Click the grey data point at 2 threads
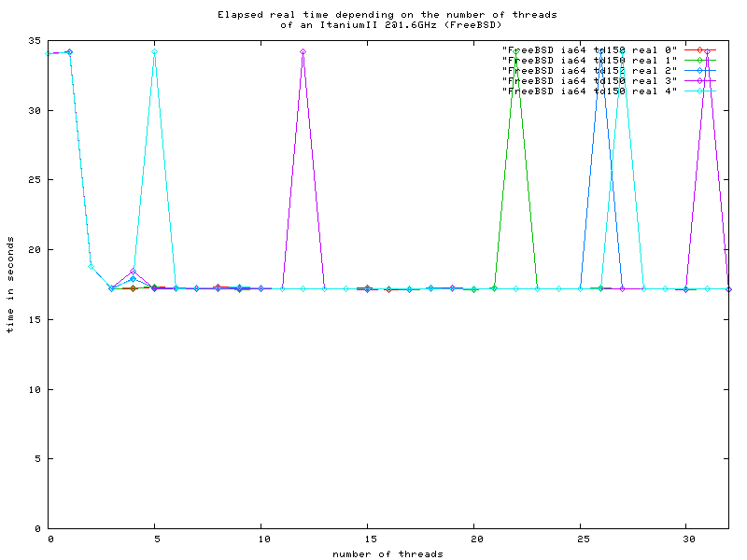Viewport: 747px width, 560px height. (x=92, y=266)
